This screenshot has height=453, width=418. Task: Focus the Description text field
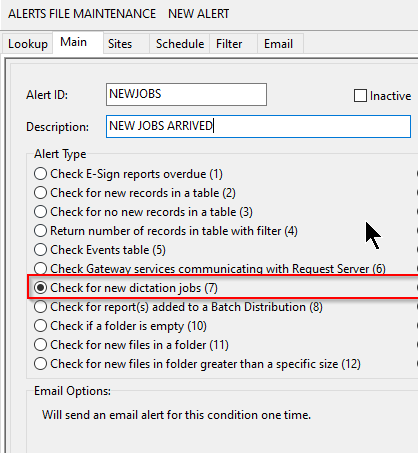[258, 126]
